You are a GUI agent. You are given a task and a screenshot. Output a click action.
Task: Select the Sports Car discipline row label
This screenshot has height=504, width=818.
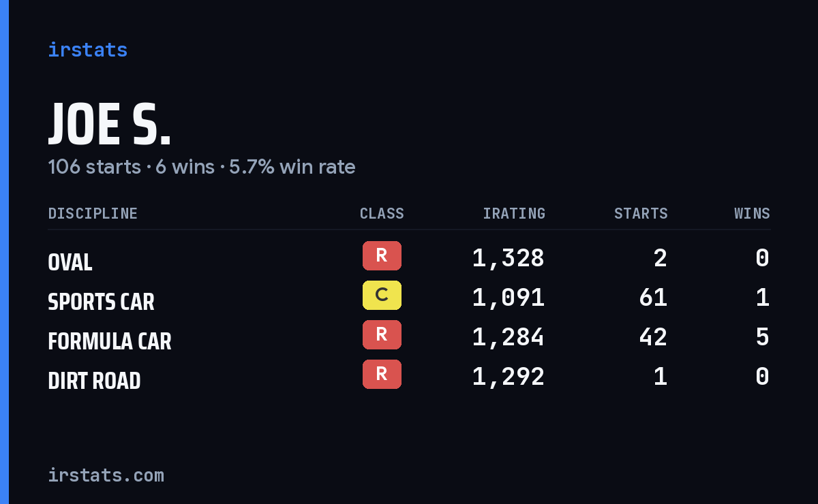click(102, 302)
